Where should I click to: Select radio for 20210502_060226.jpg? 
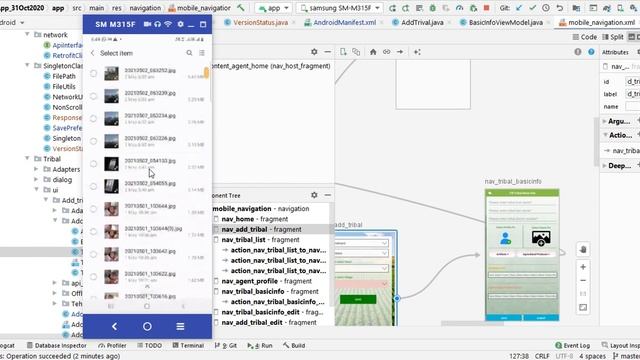93,141
